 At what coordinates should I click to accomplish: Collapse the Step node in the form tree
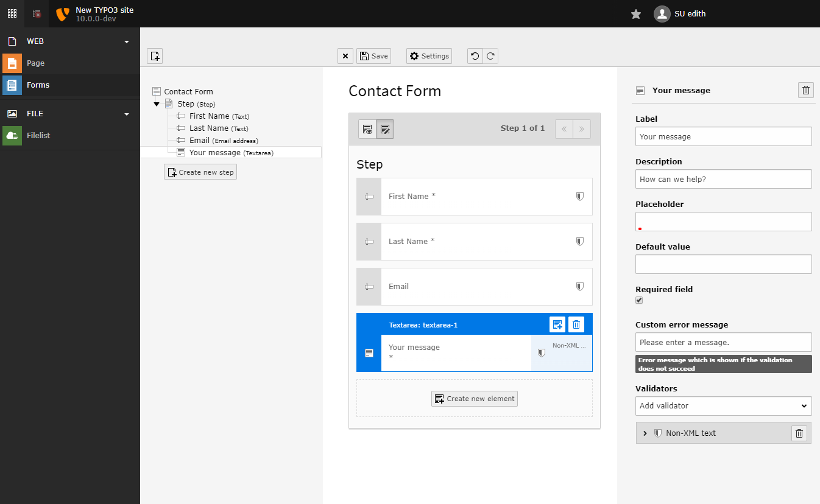[x=157, y=103]
